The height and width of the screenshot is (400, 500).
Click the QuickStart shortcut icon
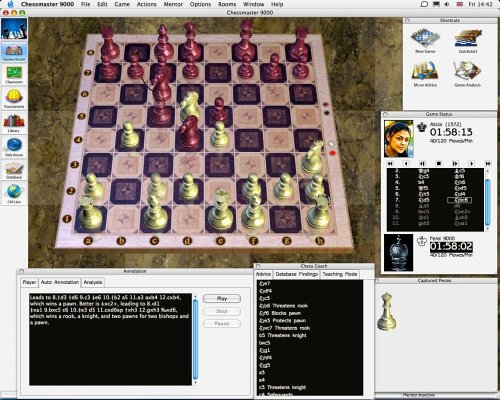(x=468, y=41)
